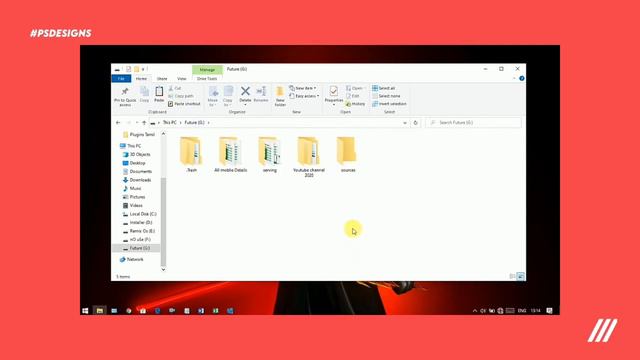The image size is (640, 360).
Task: Open the notification center icon
Action: pyautogui.click(x=549, y=311)
